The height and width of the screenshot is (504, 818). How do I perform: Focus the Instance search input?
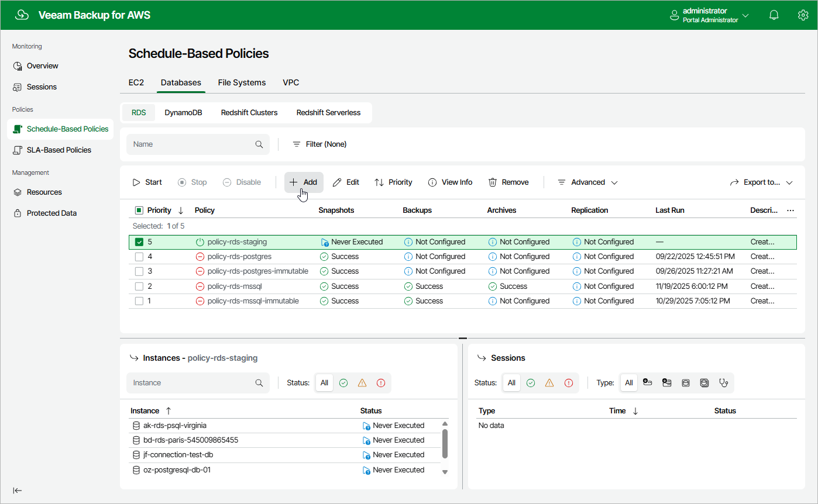(x=198, y=383)
